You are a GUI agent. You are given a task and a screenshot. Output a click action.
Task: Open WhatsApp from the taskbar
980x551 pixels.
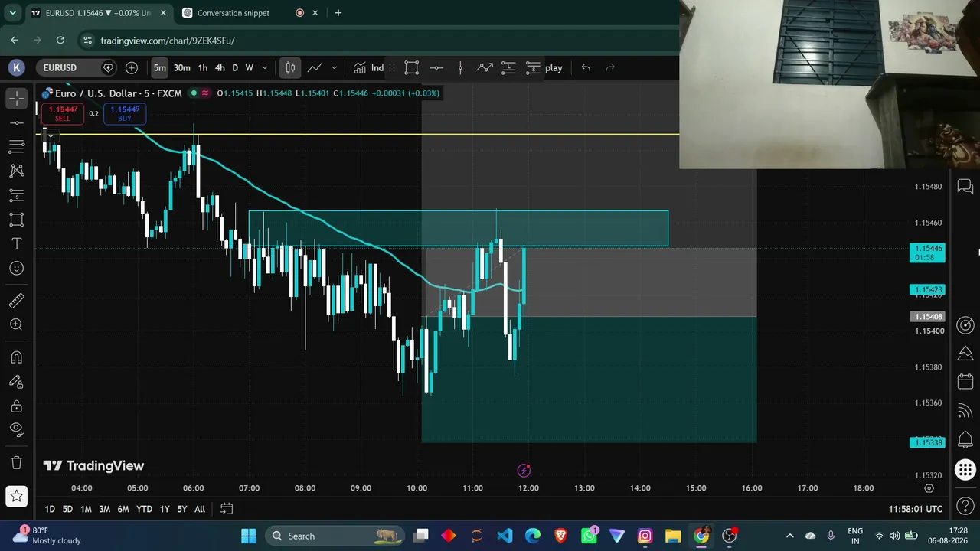(x=589, y=536)
